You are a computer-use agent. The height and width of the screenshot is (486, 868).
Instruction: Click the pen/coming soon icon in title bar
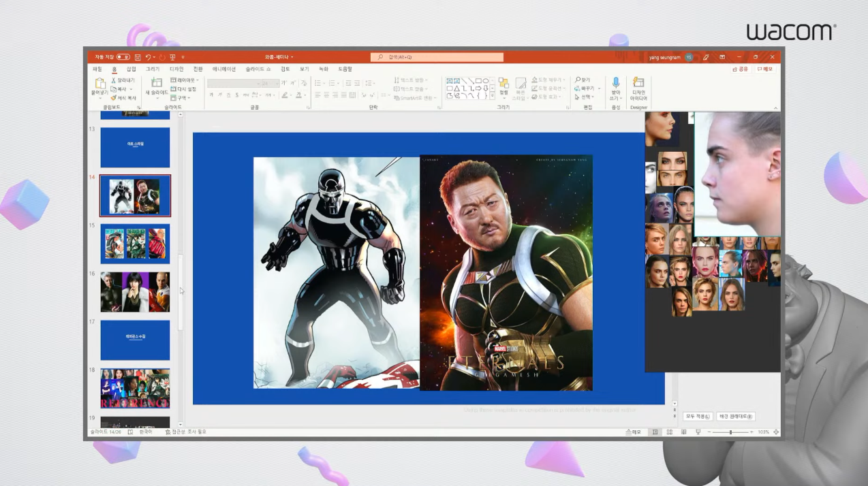point(706,57)
